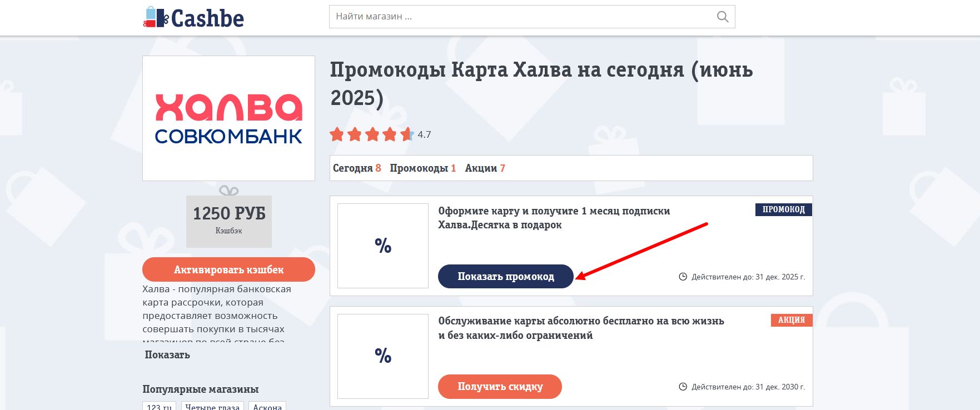The height and width of the screenshot is (410, 980).
Task: Click the page heading "Промокоды Карта Халва"
Action: (x=541, y=84)
